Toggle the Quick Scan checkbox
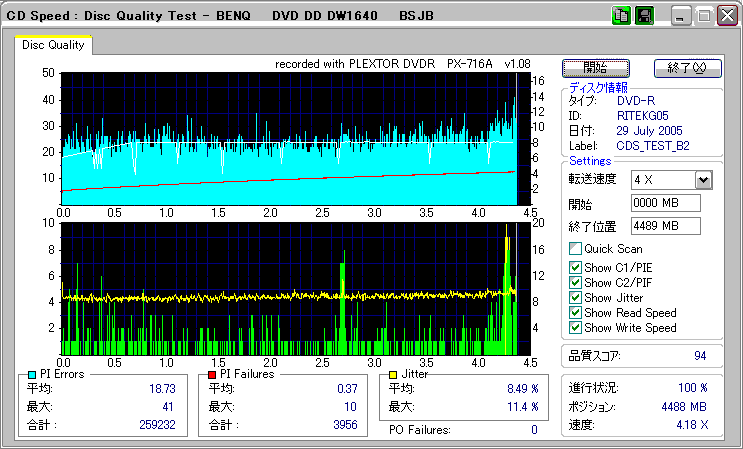 pyautogui.click(x=575, y=249)
